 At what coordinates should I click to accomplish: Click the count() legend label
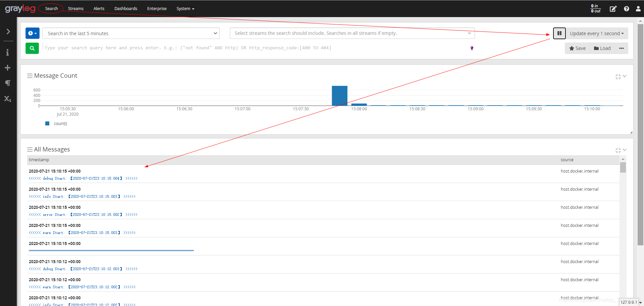pyautogui.click(x=60, y=124)
